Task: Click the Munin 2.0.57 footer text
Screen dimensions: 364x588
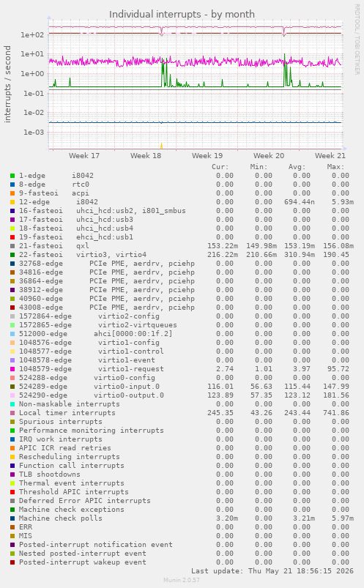Action: tap(182, 580)
